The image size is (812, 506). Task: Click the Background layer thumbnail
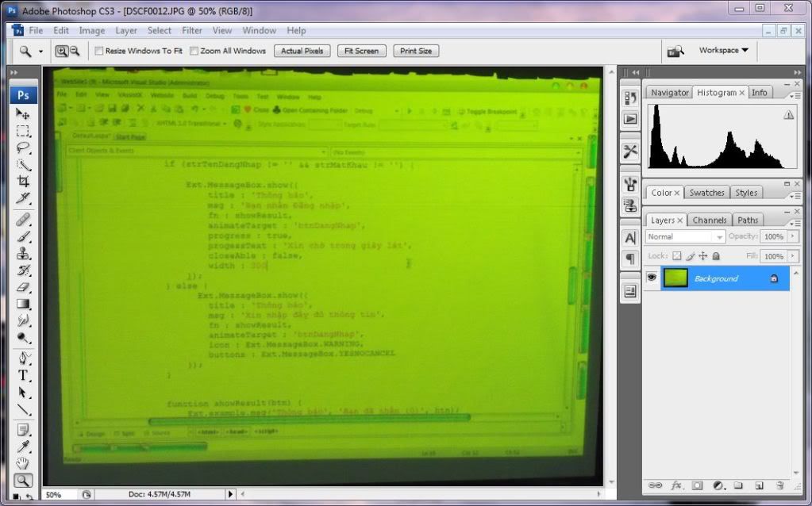click(x=675, y=278)
